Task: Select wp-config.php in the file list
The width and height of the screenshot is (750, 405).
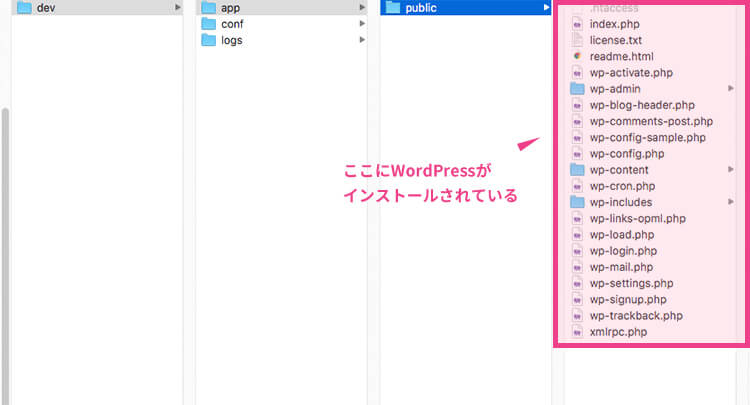Action: 626,154
